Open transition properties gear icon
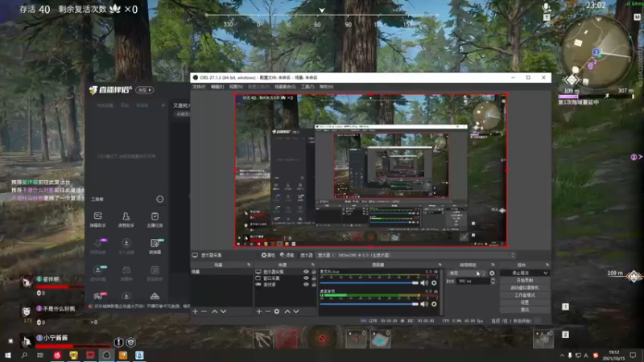This screenshot has height=362, width=644. [x=492, y=273]
